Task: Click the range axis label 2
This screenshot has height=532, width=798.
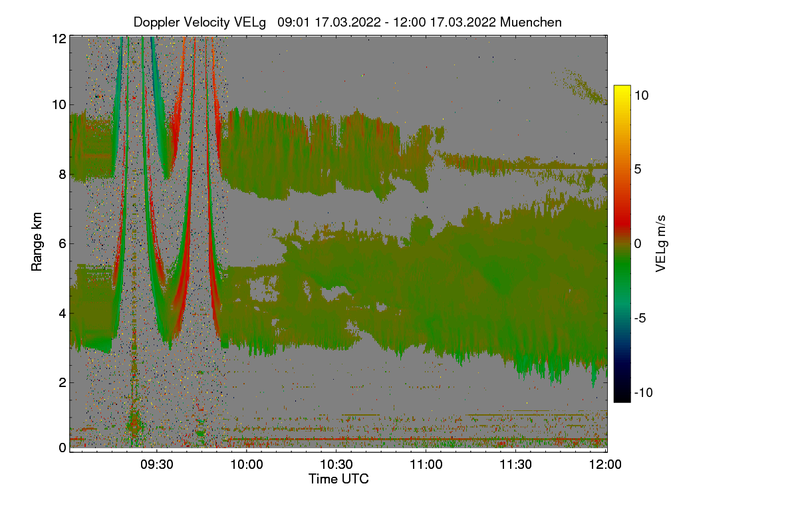Action: click(x=62, y=382)
